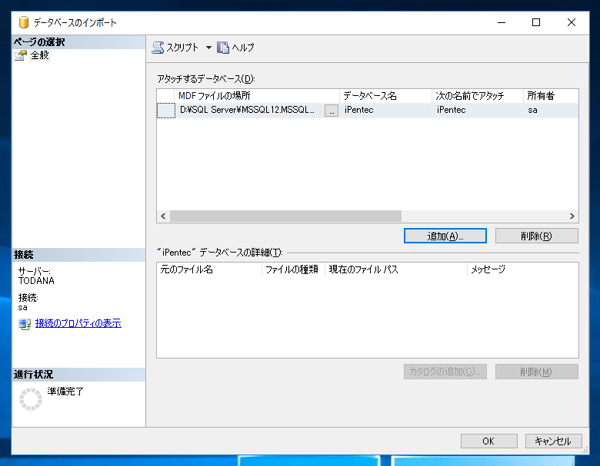
Task: Click the 追加(A)... button
Action: point(445,236)
